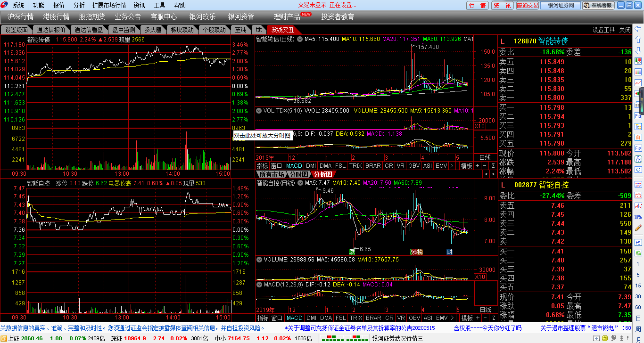Viewport: 644px width, 343px height.
Task: Open the 模板 template menu in lower chart
Action: click(x=466, y=318)
